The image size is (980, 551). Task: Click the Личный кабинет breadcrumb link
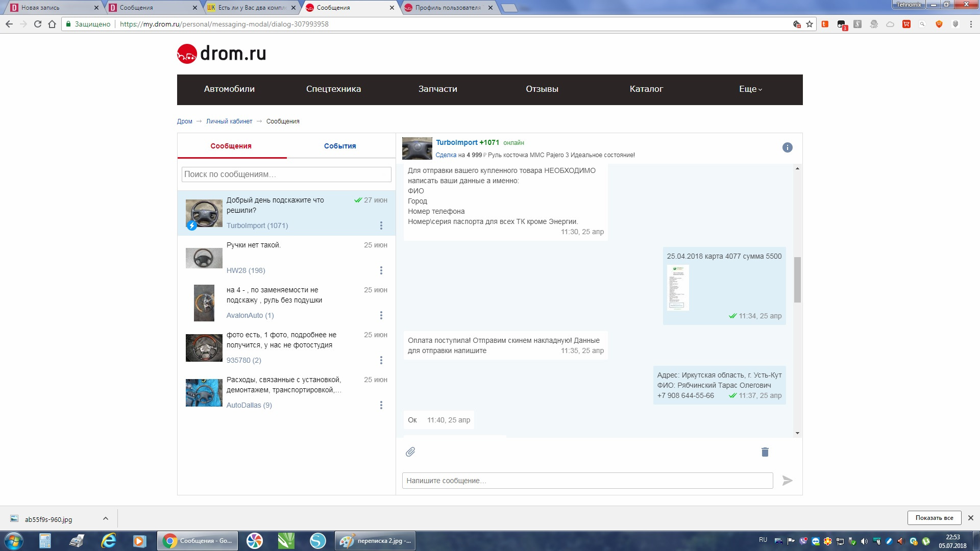coord(229,121)
